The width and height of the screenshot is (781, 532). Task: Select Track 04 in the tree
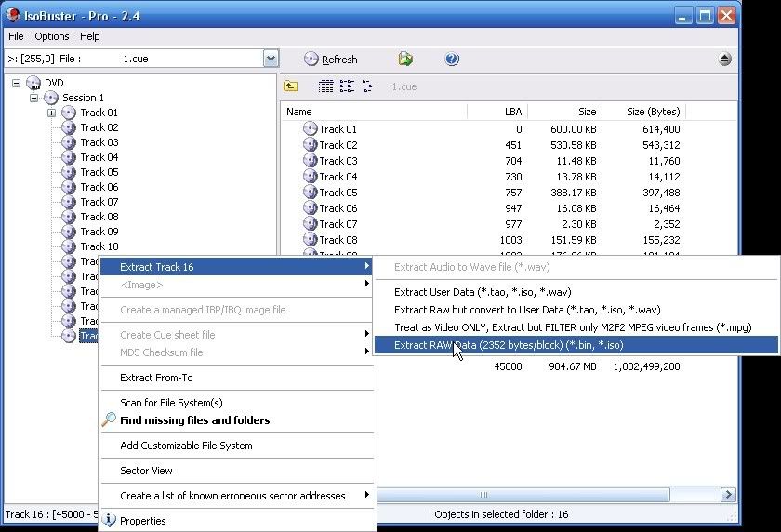point(99,157)
